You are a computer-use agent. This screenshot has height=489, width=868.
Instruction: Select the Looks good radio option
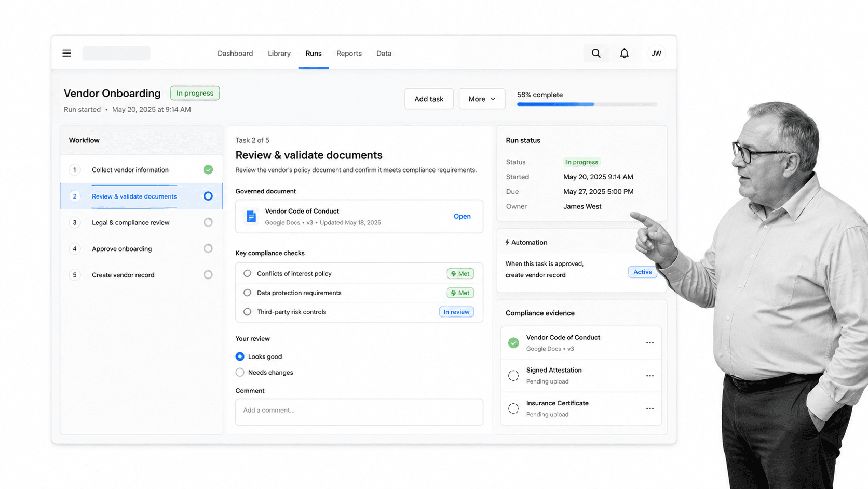pos(240,356)
